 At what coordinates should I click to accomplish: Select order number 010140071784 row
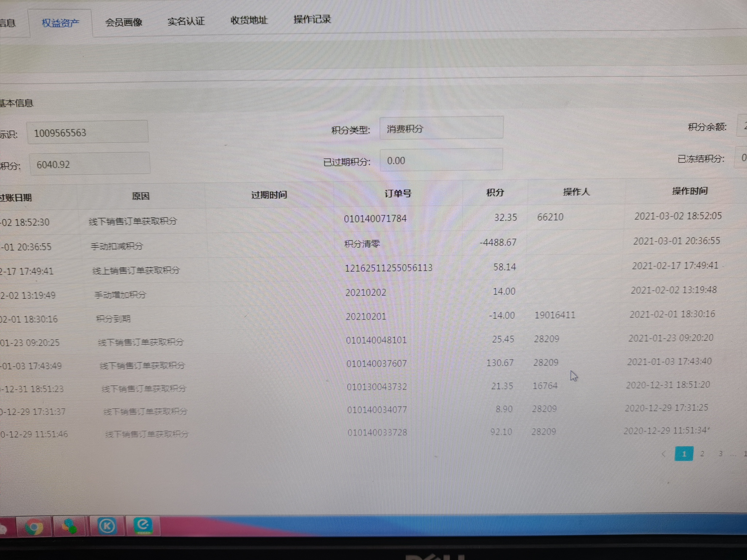[x=375, y=218]
